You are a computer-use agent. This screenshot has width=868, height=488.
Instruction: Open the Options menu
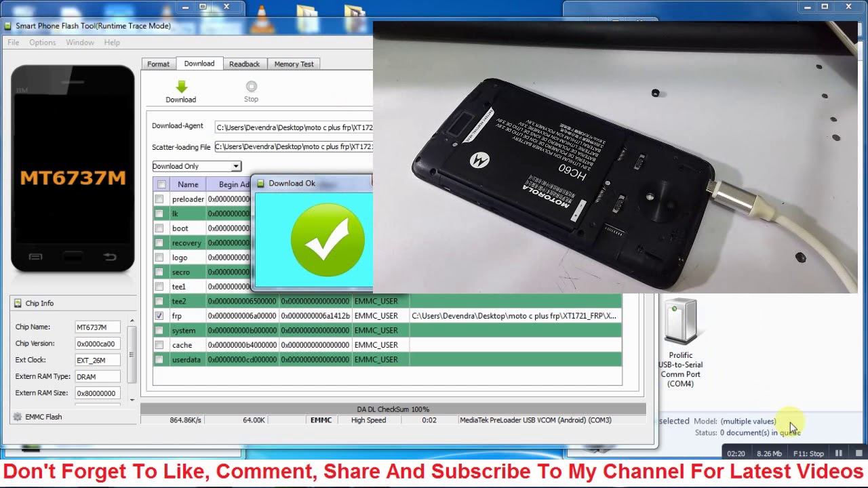coord(42,42)
